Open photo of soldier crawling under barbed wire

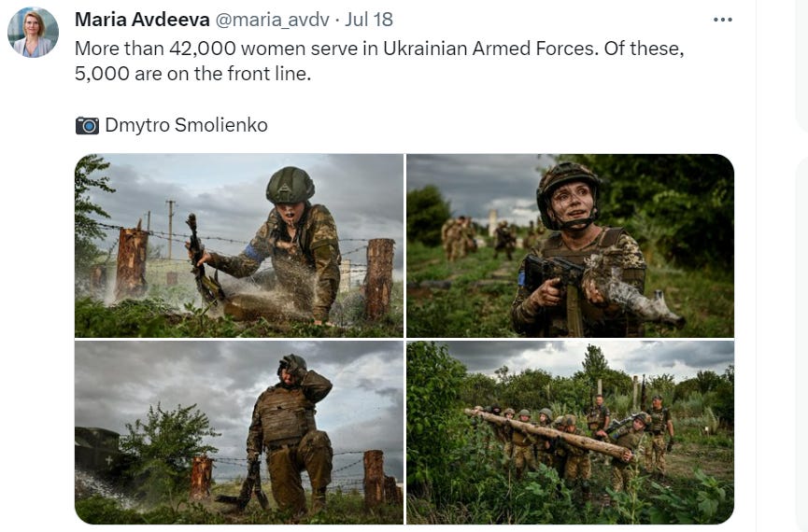pyautogui.click(x=239, y=245)
